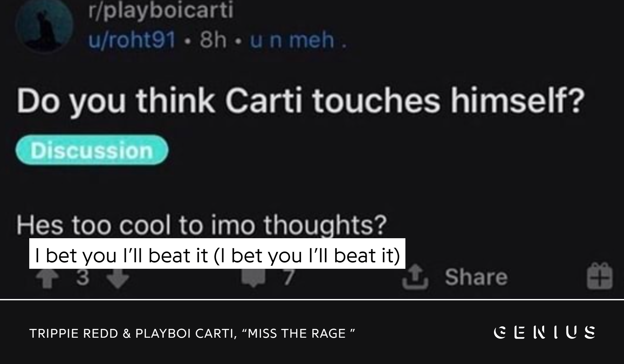The width and height of the screenshot is (624, 364).
Task: Click the Trippie Redd artist name caption
Action: coord(73,333)
